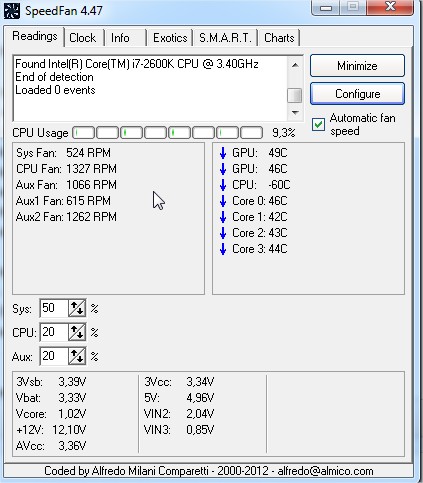The image size is (423, 483).
Task: Click the last CPU usage bar
Action: coord(252,133)
